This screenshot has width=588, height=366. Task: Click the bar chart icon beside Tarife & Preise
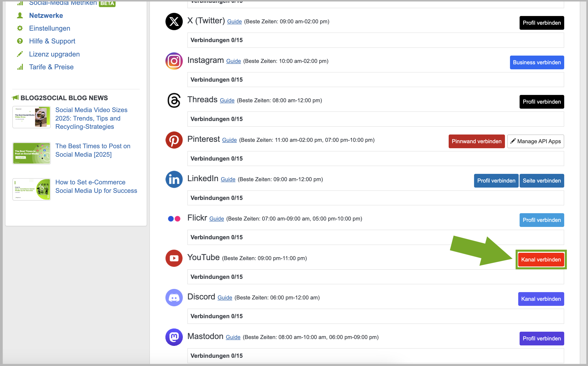pos(20,67)
